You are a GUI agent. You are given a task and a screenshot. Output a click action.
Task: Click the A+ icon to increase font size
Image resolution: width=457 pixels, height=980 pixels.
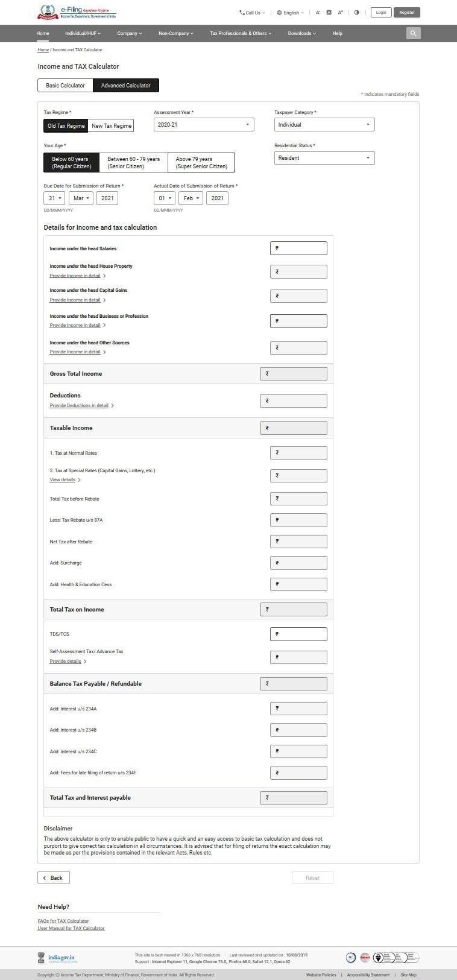click(340, 11)
